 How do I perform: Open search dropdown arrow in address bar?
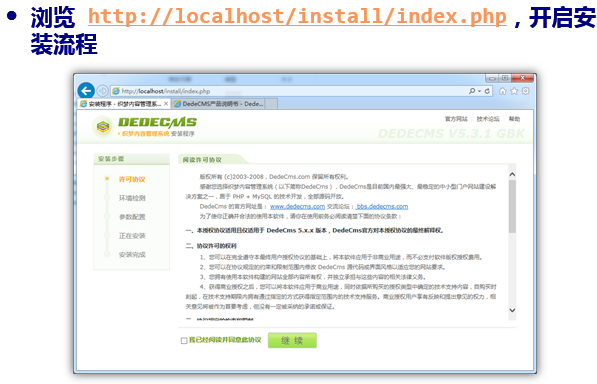tap(479, 91)
